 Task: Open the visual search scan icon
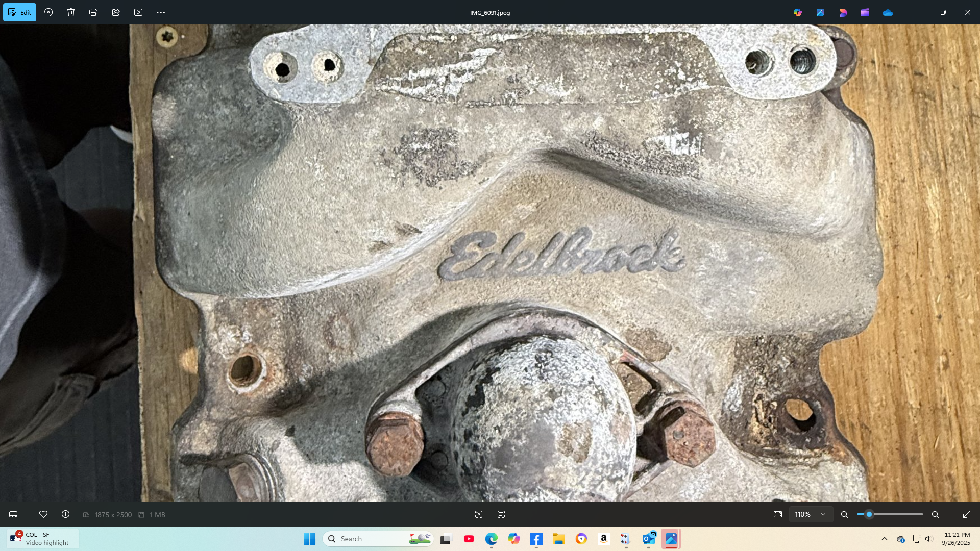click(x=479, y=515)
